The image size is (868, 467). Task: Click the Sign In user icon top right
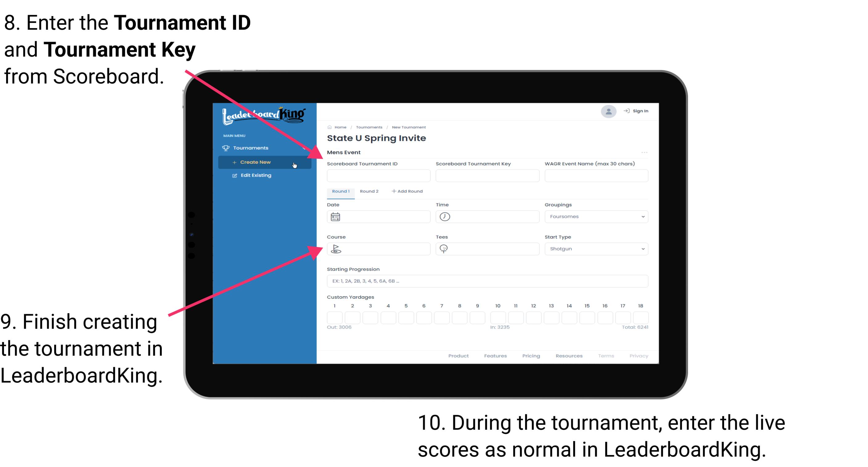point(608,112)
